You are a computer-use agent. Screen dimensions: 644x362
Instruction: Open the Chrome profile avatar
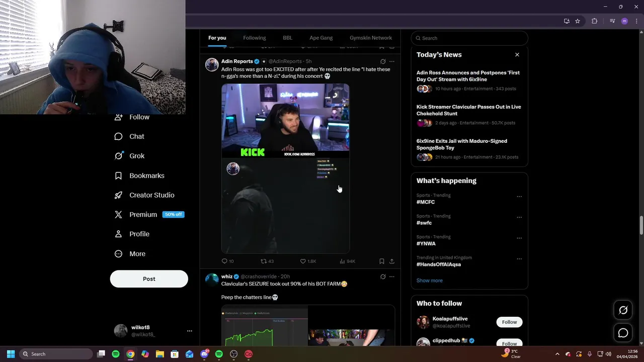[624, 21]
